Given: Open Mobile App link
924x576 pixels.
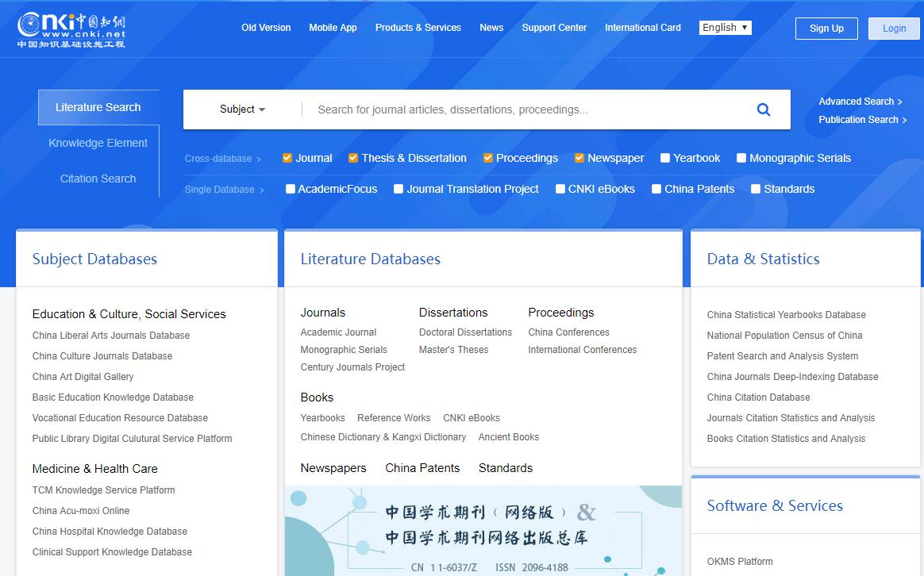Looking at the screenshot, I should tap(333, 28).
